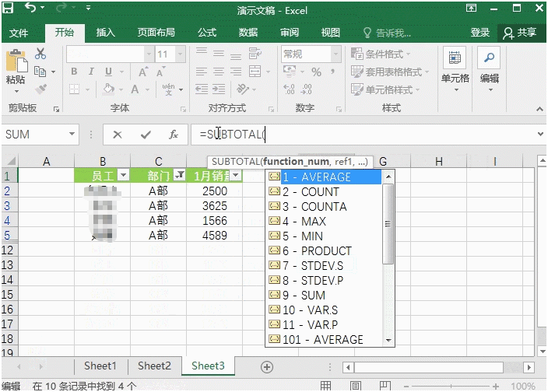Collapse the ribbon with the chevron
Viewport: 548px width, 392px height.
click(x=539, y=109)
